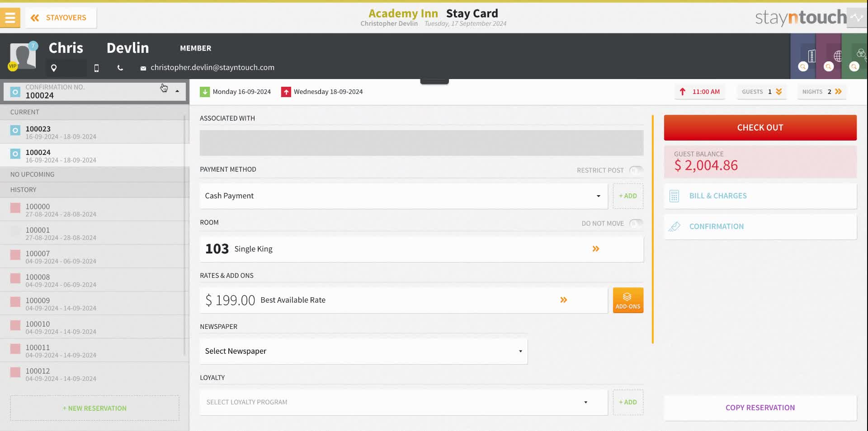Click the yellow VIP badge
This screenshot has width=868, height=431.
coord(13,66)
